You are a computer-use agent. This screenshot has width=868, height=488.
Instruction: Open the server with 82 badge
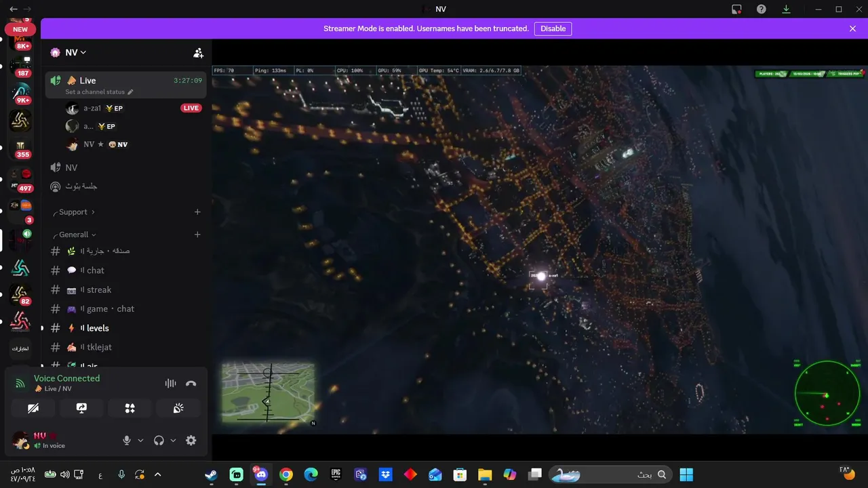pos(20,295)
